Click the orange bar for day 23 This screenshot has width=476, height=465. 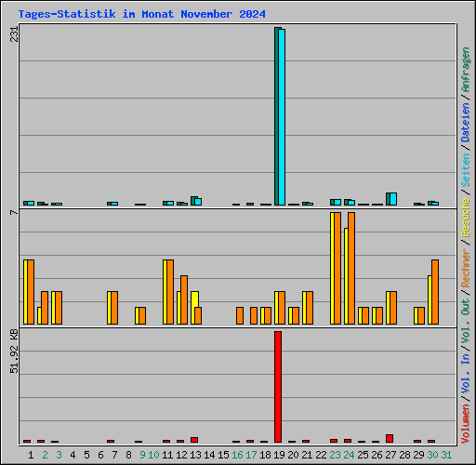tap(337, 269)
